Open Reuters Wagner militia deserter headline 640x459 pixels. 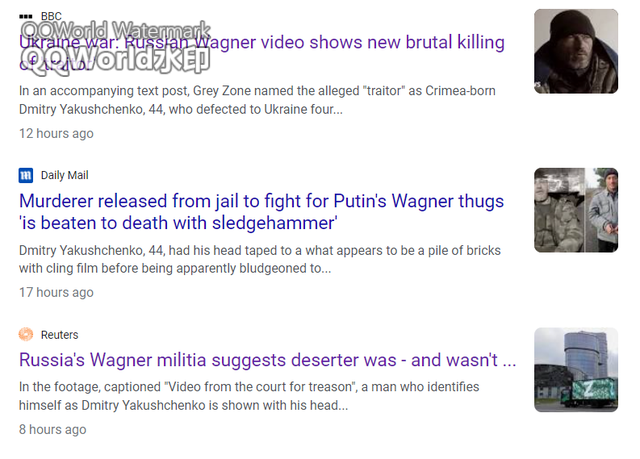(267, 360)
